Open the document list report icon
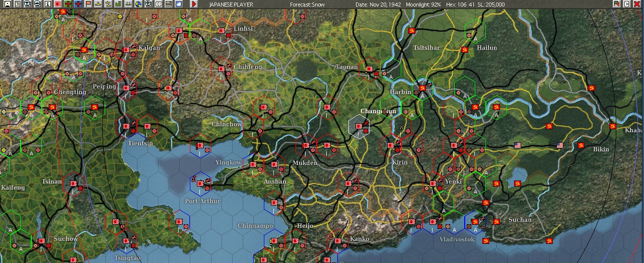The image size is (644, 263). 17,4
